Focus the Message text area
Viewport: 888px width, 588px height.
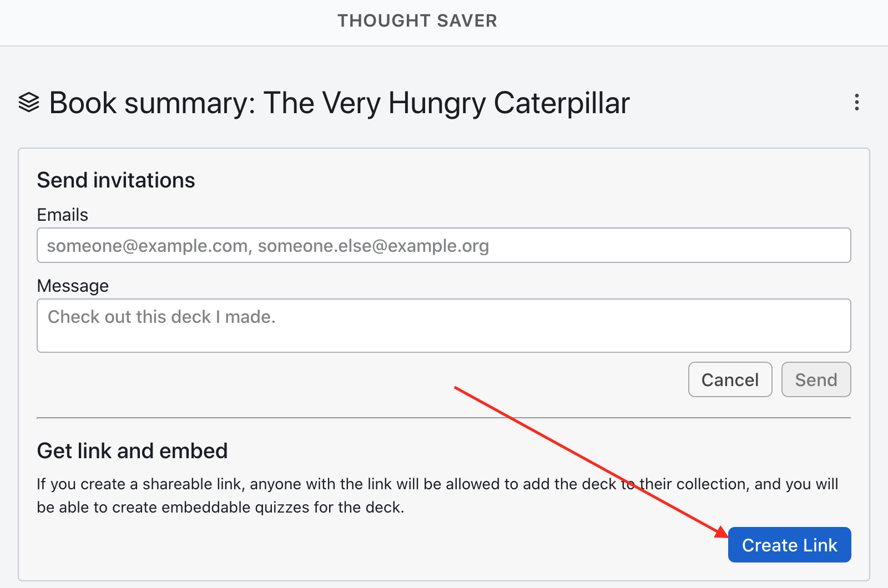click(x=444, y=326)
